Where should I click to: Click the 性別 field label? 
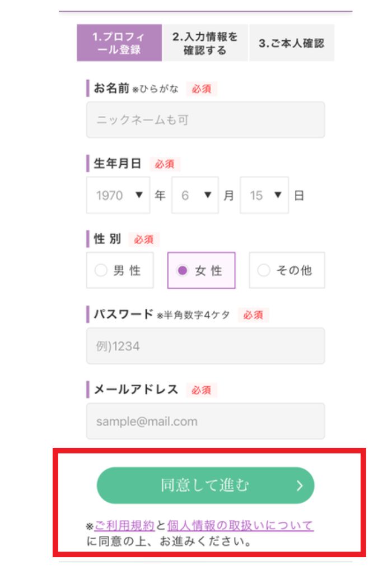[x=107, y=239]
